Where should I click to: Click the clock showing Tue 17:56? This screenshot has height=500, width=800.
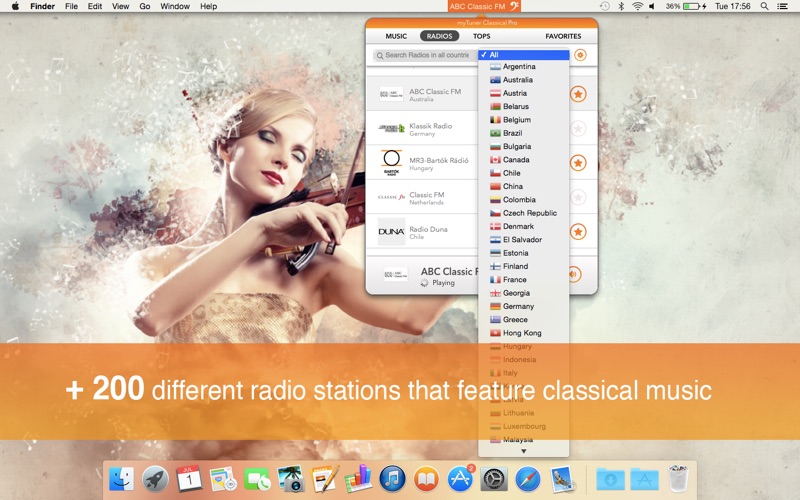(x=732, y=6)
